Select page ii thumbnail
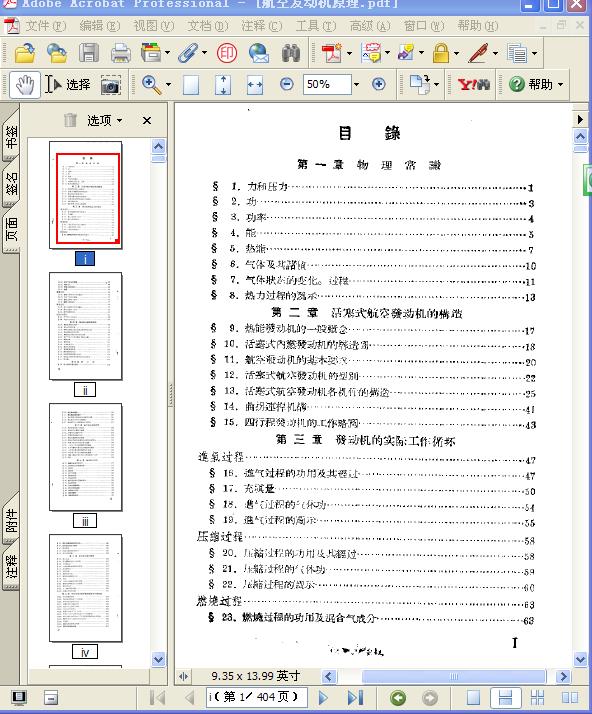 [86, 326]
